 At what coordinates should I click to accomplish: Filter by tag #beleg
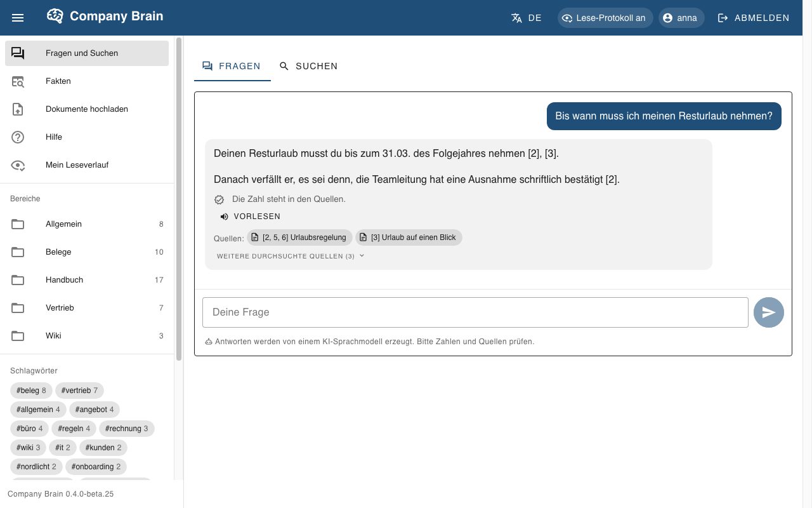tap(31, 391)
